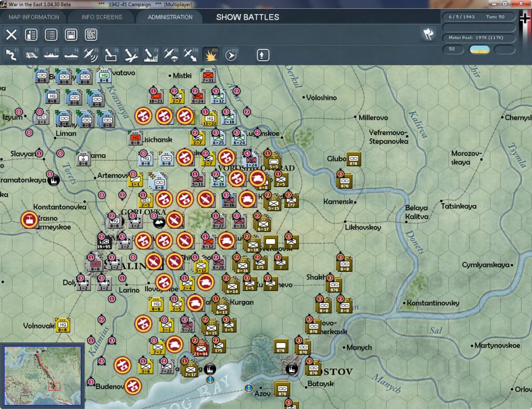Click the factory icon at Rostov
The width and height of the screenshot is (532, 409).
click(292, 369)
